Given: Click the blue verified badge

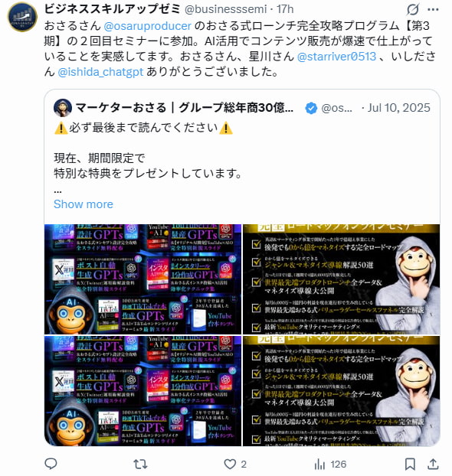Looking at the screenshot, I should (x=311, y=108).
